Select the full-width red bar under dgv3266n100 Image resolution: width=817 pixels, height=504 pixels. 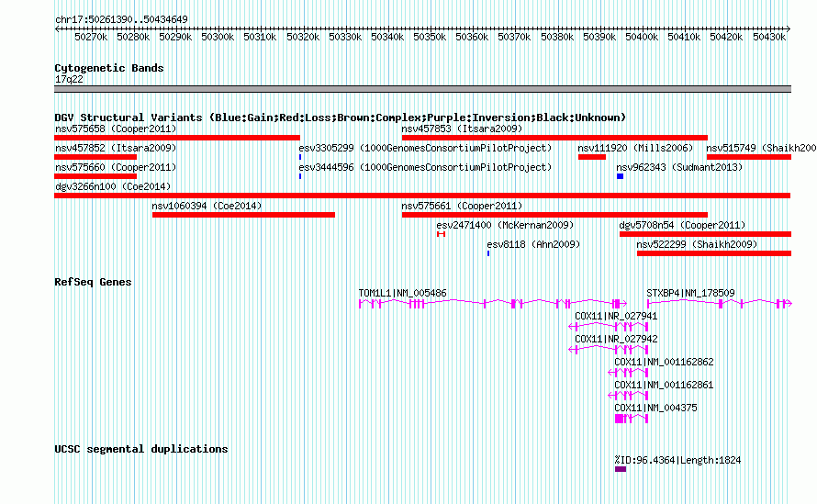422,196
